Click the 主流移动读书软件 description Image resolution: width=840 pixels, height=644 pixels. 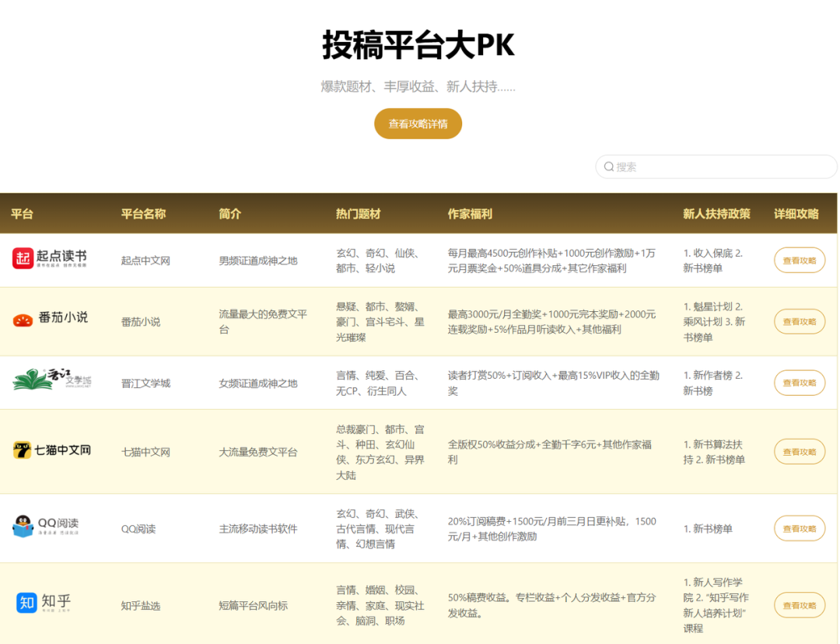[257, 529]
